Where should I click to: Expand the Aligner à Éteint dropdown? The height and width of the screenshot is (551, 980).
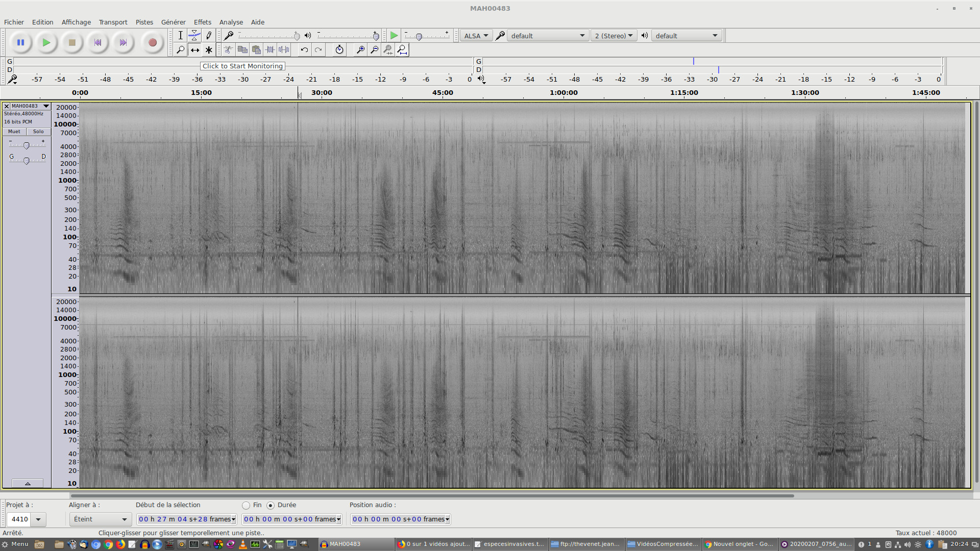[x=100, y=519]
